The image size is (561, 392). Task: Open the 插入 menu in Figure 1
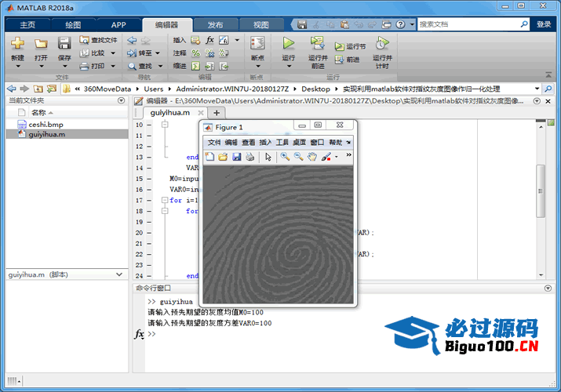pyautogui.click(x=265, y=143)
